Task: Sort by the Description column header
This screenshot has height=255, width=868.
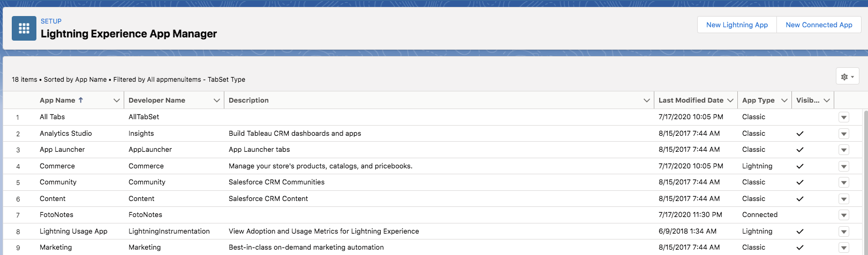Action: [248, 101]
